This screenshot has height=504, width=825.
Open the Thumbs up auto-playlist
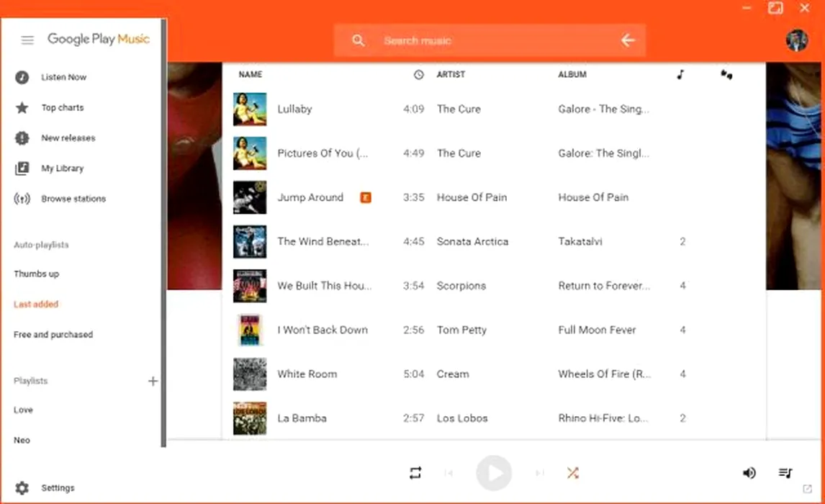[36, 274]
